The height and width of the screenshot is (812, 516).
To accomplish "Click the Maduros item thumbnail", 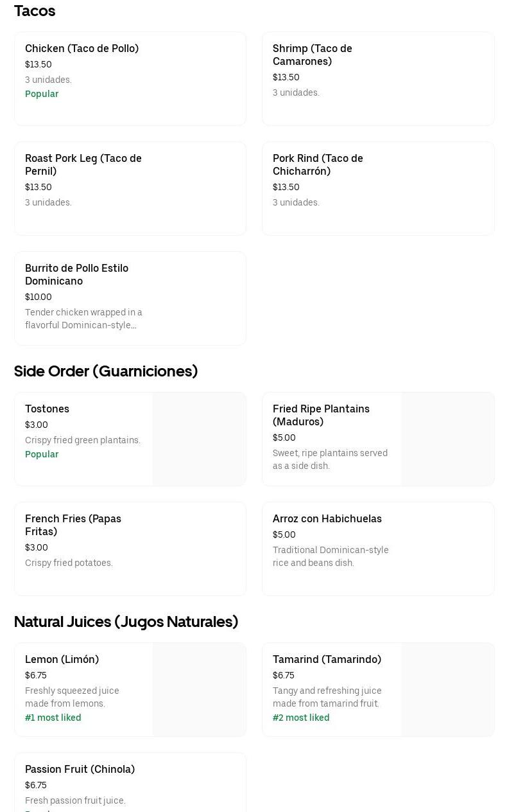I will pyautogui.click(x=447, y=439).
